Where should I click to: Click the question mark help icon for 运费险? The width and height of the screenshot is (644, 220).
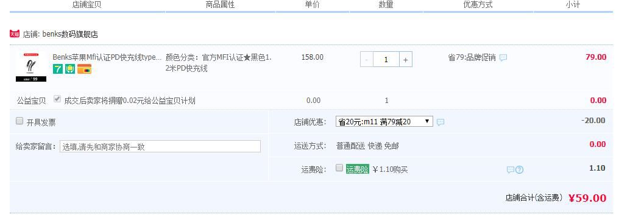pos(520,170)
